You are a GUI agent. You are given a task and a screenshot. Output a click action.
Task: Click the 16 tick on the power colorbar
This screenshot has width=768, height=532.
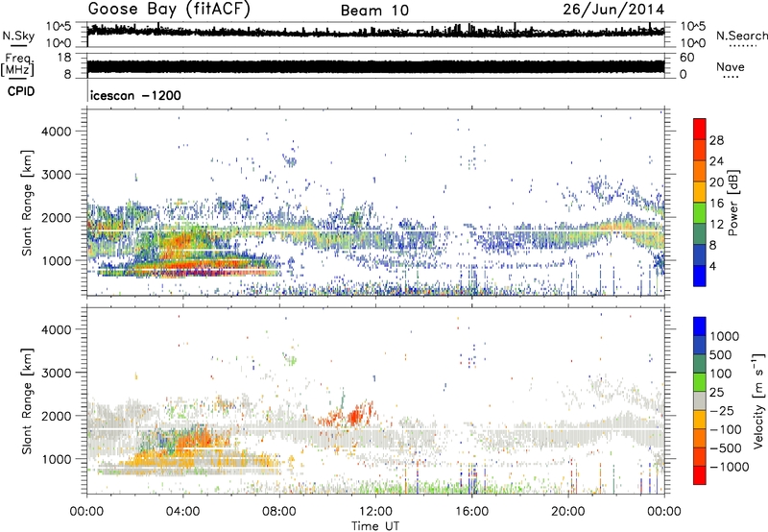click(x=716, y=204)
